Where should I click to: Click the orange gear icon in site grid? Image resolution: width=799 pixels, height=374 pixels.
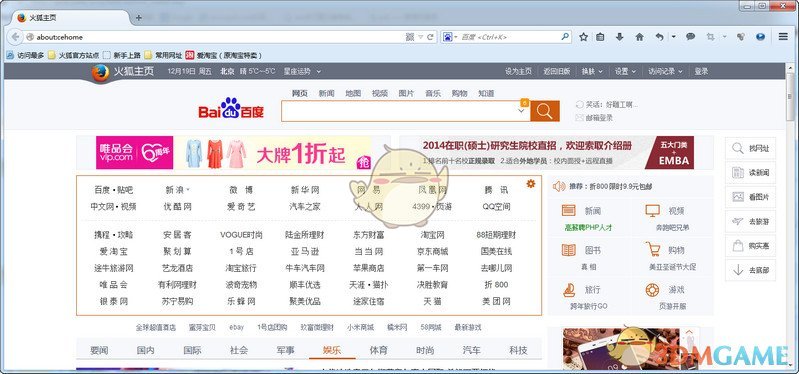(x=530, y=183)
